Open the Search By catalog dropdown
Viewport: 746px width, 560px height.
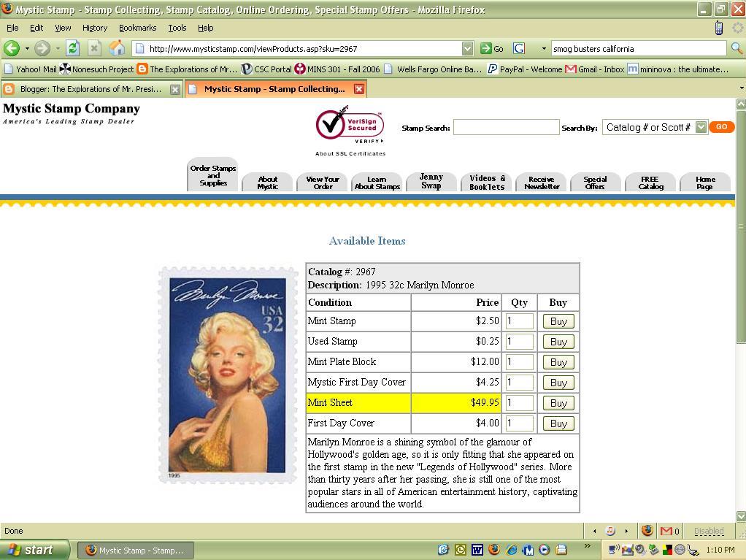tap(655, 127)
